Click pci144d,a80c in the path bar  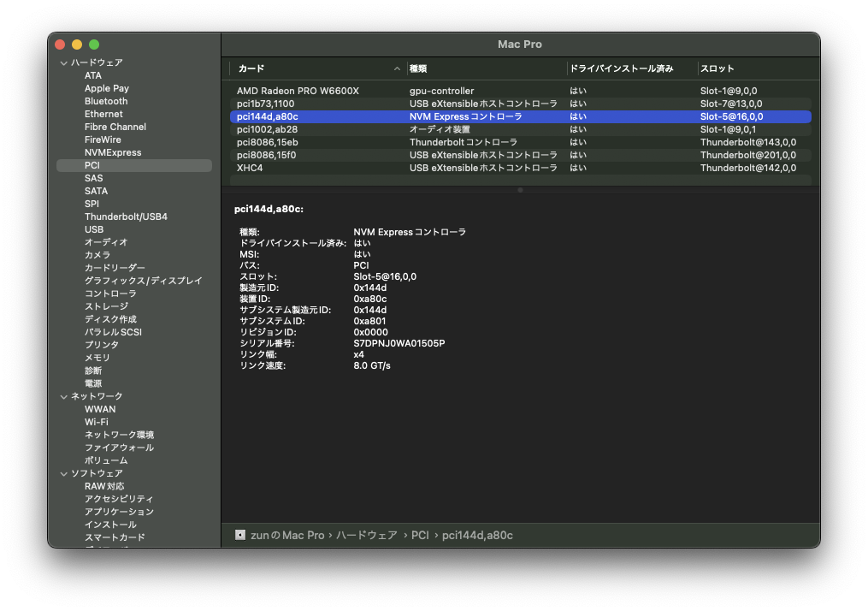click(477, 535)
